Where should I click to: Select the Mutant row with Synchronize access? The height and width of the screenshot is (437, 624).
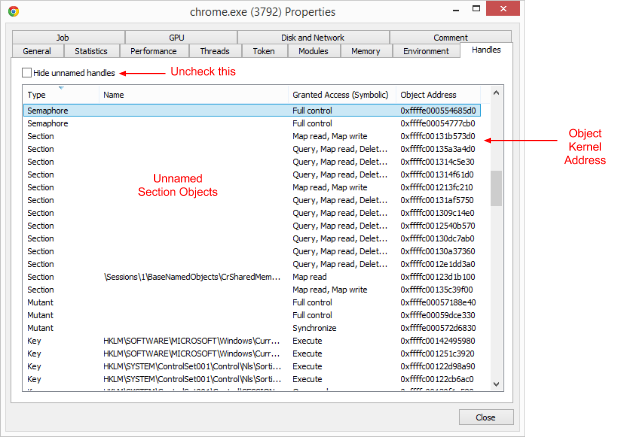point(252,328)
